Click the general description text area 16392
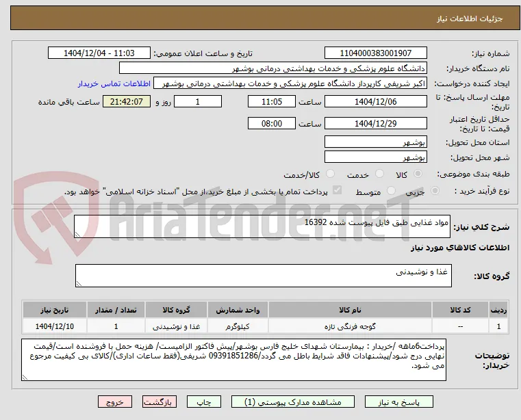Screen dimensions: 521x420 coord(262,226)
